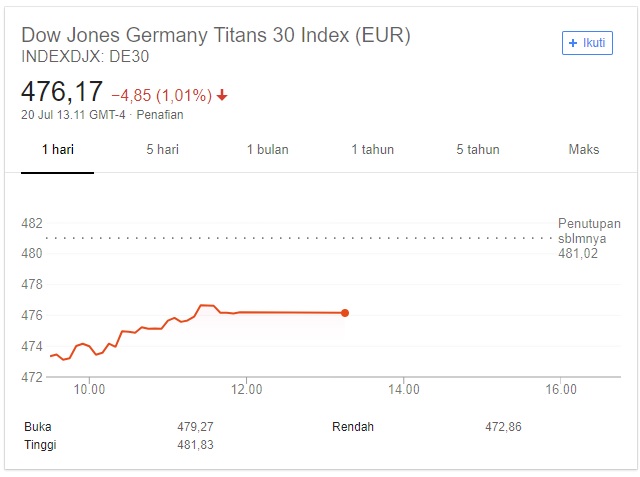The height and width of the screenshot is (477, 640).
Task: Click the Buka value 479,27
Action: [194, 427]
